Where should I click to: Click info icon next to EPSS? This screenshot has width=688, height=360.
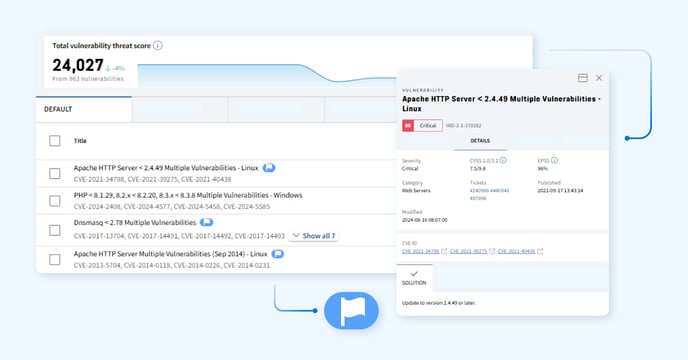point(554,160)
